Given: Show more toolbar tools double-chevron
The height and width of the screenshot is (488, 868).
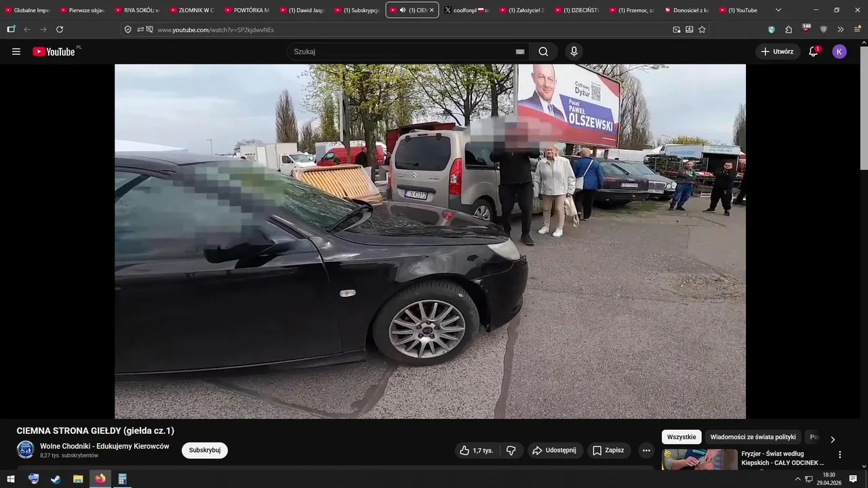Looking at the screenshot, I should coord(841,29).
